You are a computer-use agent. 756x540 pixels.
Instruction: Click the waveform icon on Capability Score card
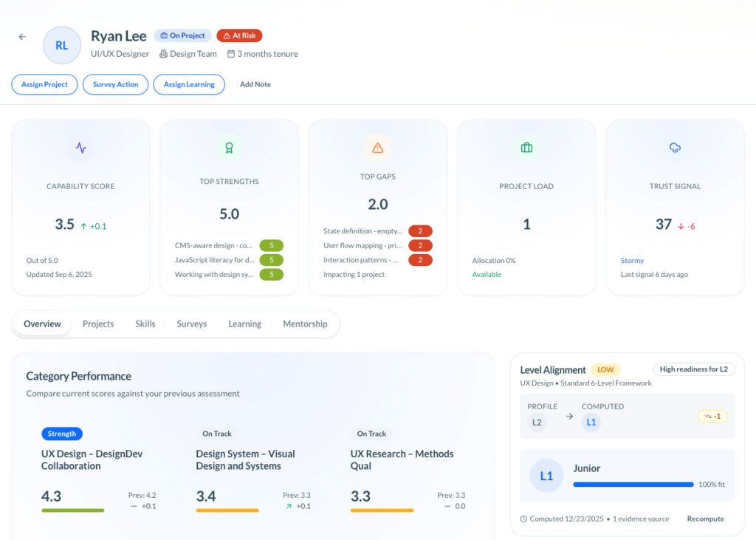[81, 148]
